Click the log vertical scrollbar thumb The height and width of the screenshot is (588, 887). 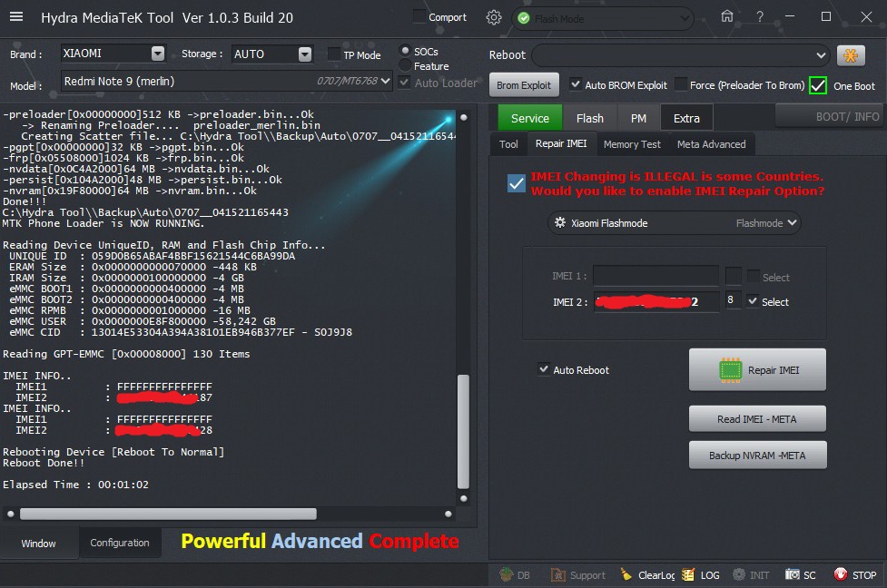(463, 431)
